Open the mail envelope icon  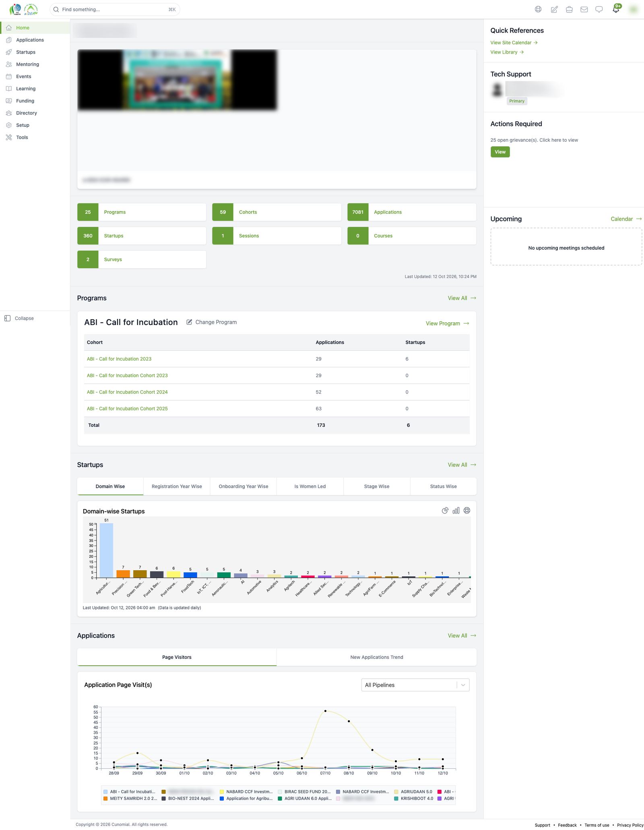point(584,9)
